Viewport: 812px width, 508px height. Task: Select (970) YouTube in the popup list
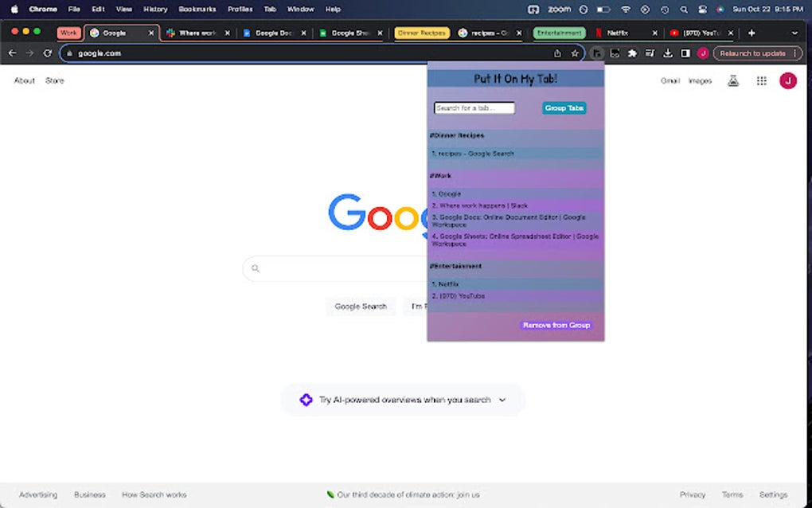[516, 296]
